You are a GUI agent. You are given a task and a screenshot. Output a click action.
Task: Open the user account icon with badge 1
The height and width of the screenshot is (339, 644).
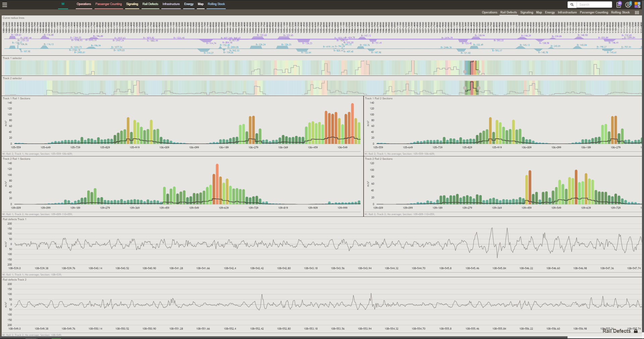click(628, 5)
